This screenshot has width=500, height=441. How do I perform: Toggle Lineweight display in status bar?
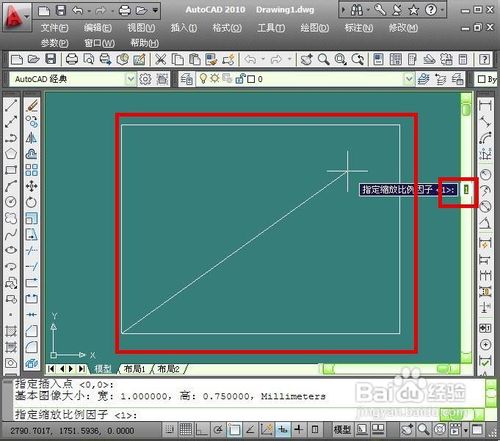click(299, 430)
